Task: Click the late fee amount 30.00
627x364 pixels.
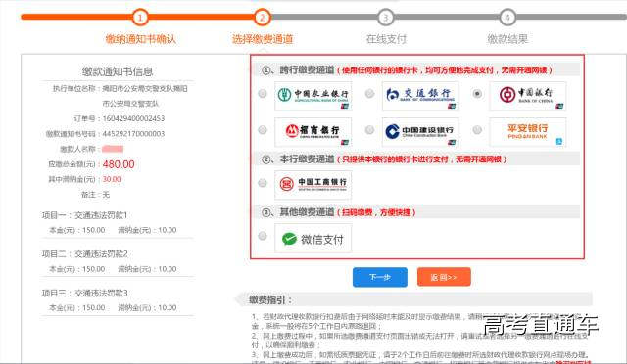Action: (x=112, y=179)
